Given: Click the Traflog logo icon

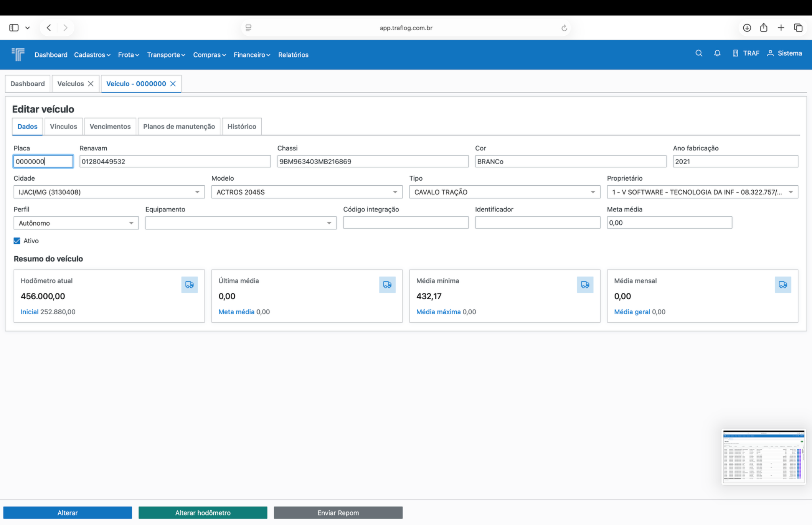Looking at the screenshot, I should tap(18, 54).
